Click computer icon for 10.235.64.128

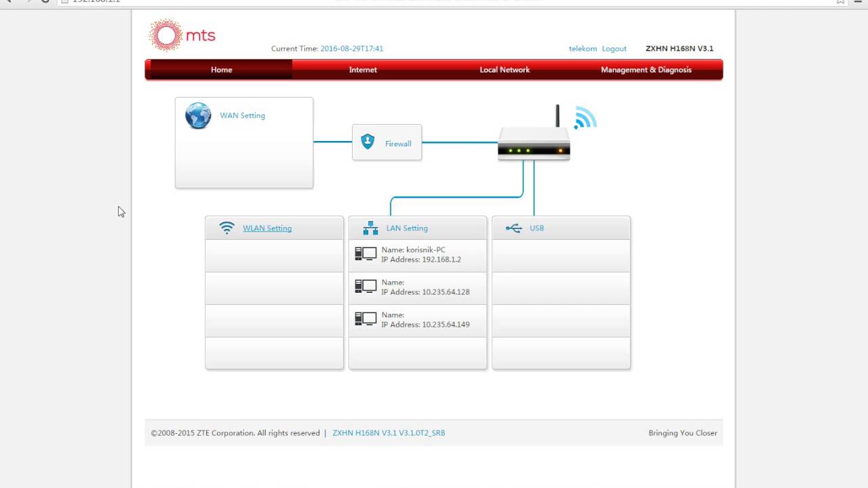click(366, 286)
